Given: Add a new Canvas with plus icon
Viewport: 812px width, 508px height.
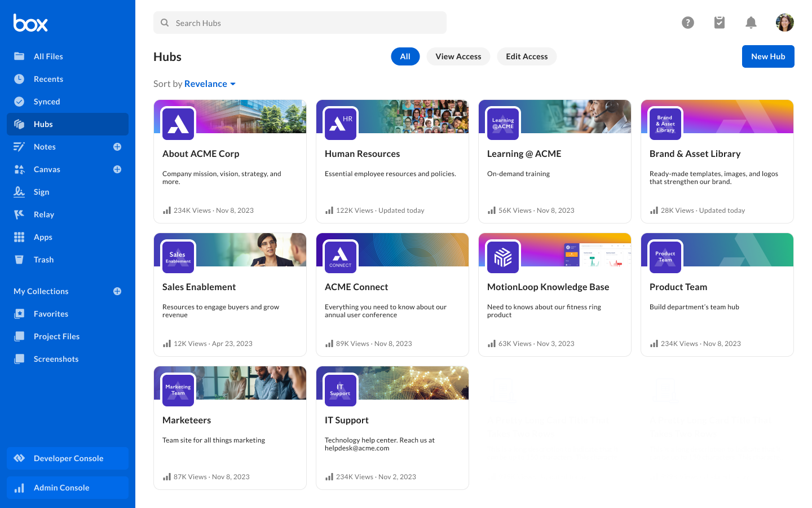Looking at the screenshot, I should coord(117,169).
